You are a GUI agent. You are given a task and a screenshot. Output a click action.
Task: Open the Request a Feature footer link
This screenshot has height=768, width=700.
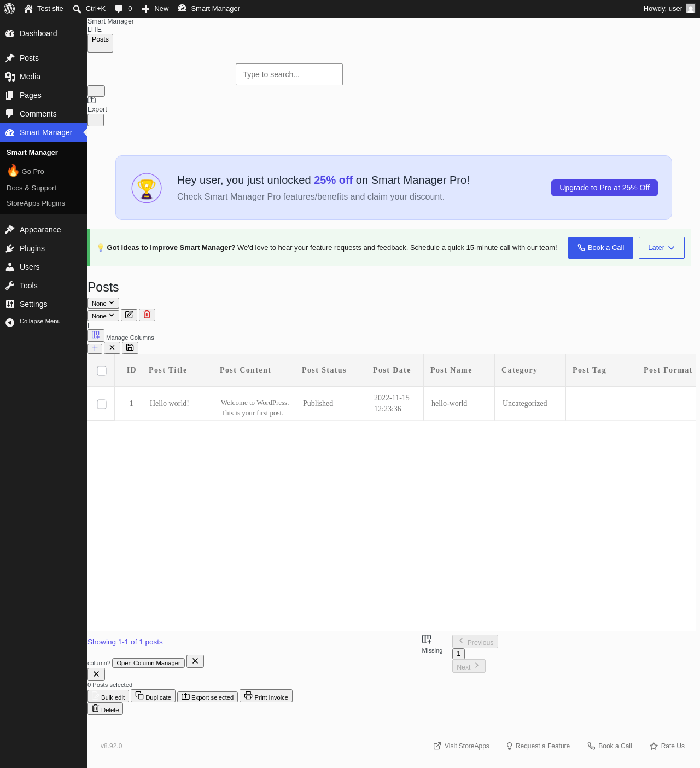538,746
